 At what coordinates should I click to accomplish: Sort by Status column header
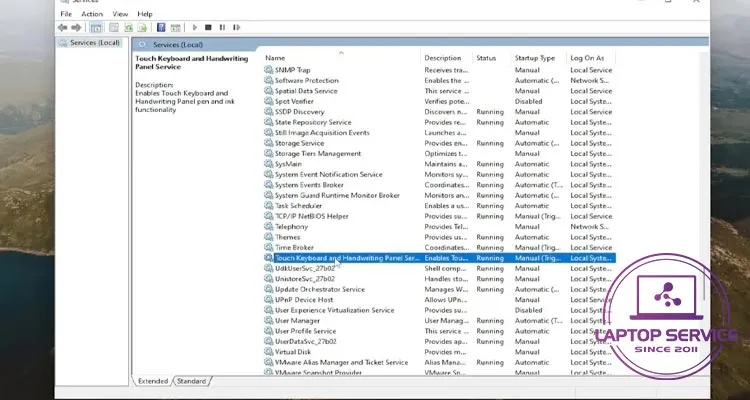point(486,58)
